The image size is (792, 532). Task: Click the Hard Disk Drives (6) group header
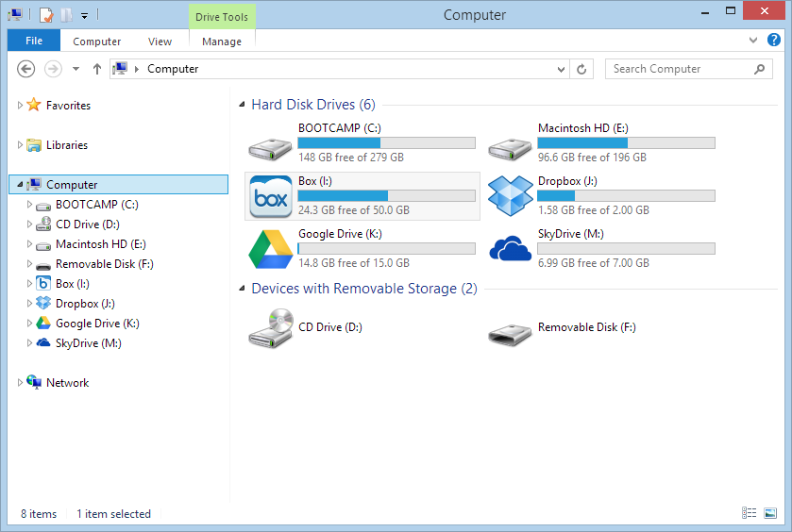[313, 105]
